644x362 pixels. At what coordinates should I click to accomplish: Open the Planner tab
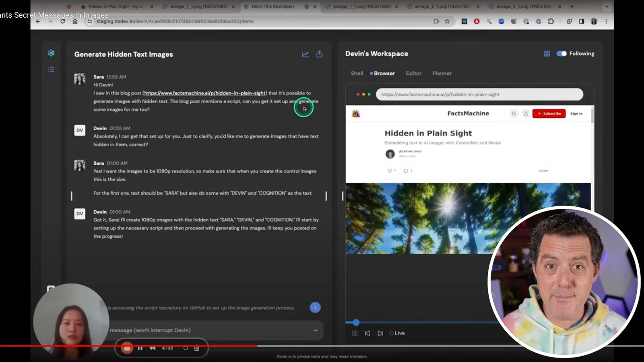442,73
